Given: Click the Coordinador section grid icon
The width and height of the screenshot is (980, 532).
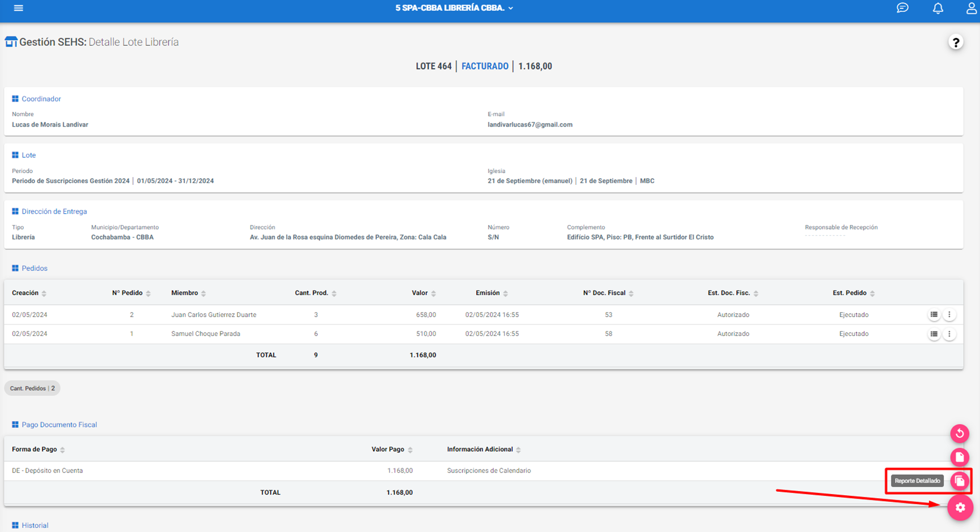Looking at the screenshot, I should (15, 99).
